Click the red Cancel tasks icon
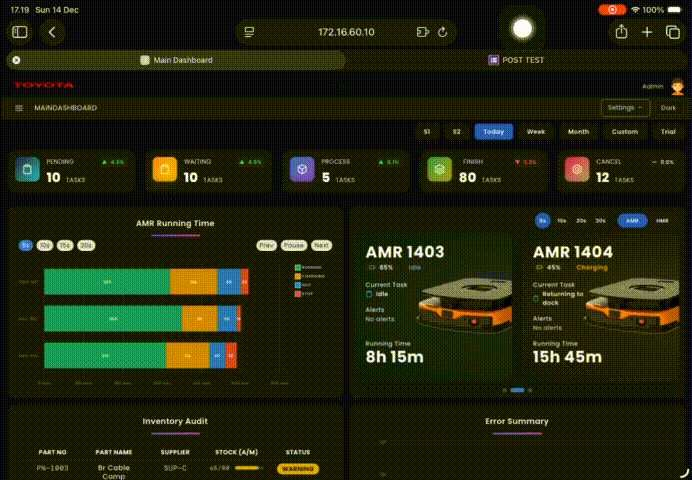 click(575, 171)
